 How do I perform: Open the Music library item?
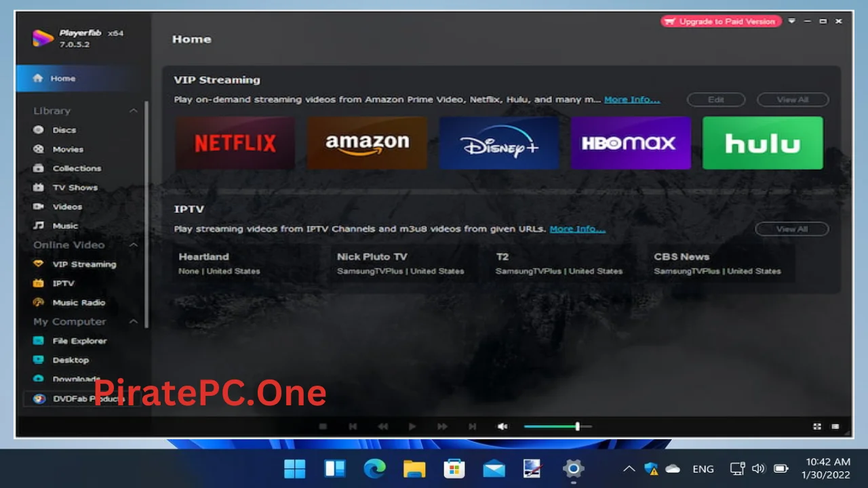65,226
